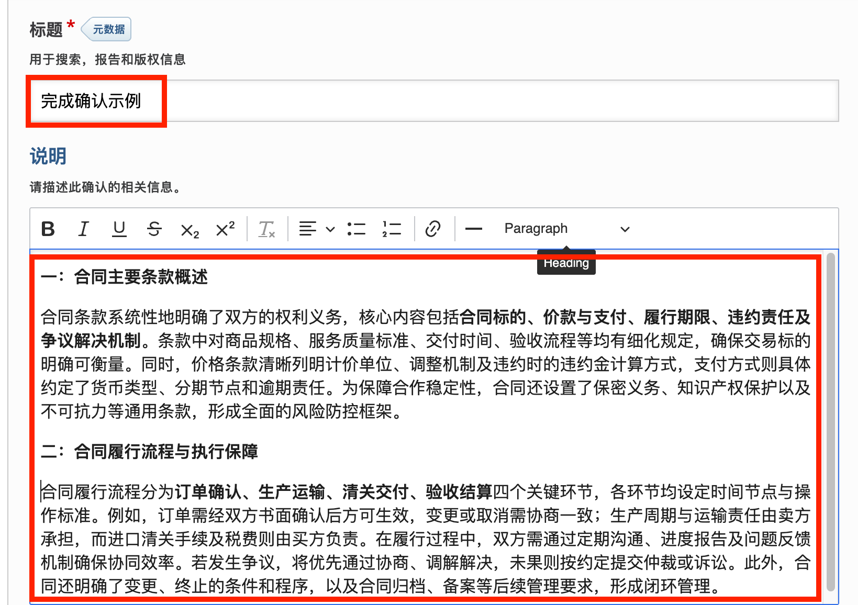Image resolution: width=868 pixels, height=605 pixels.
Task: Click the 元数据 badge next to 标题
Action: (105, 29)
